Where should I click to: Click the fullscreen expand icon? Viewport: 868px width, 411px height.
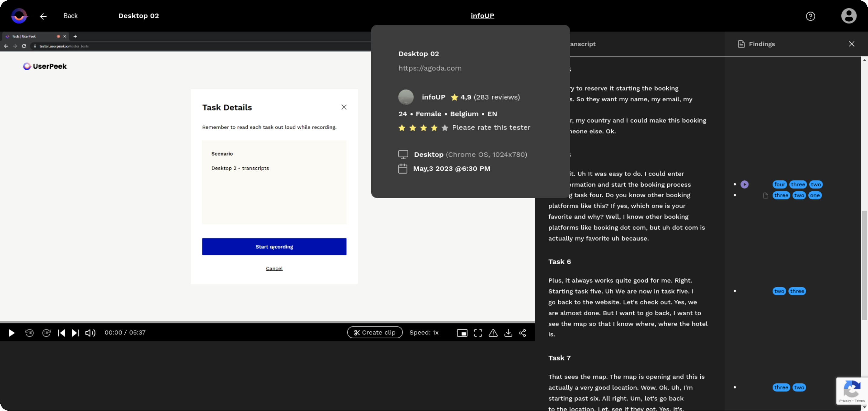pyautogui.click(x=478, y=332)
